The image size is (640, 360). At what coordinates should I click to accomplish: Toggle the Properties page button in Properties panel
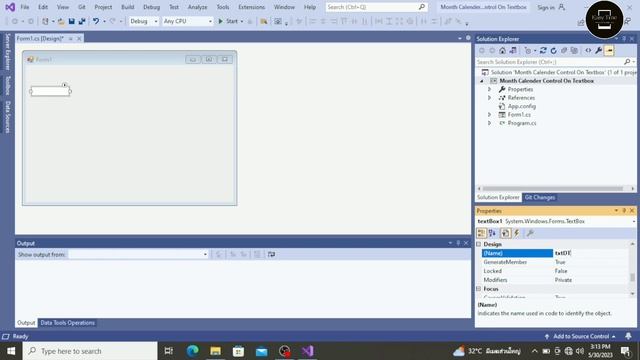pos(505,233)
